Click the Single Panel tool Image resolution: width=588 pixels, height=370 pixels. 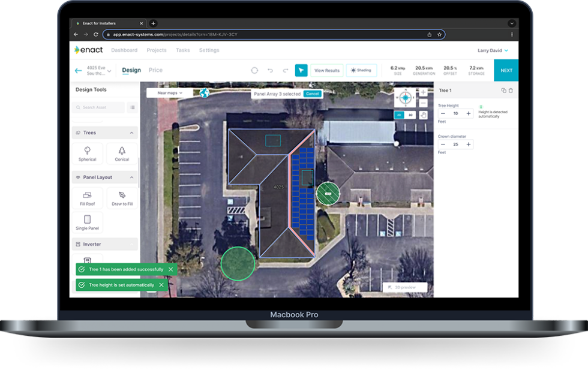point(87,222)
